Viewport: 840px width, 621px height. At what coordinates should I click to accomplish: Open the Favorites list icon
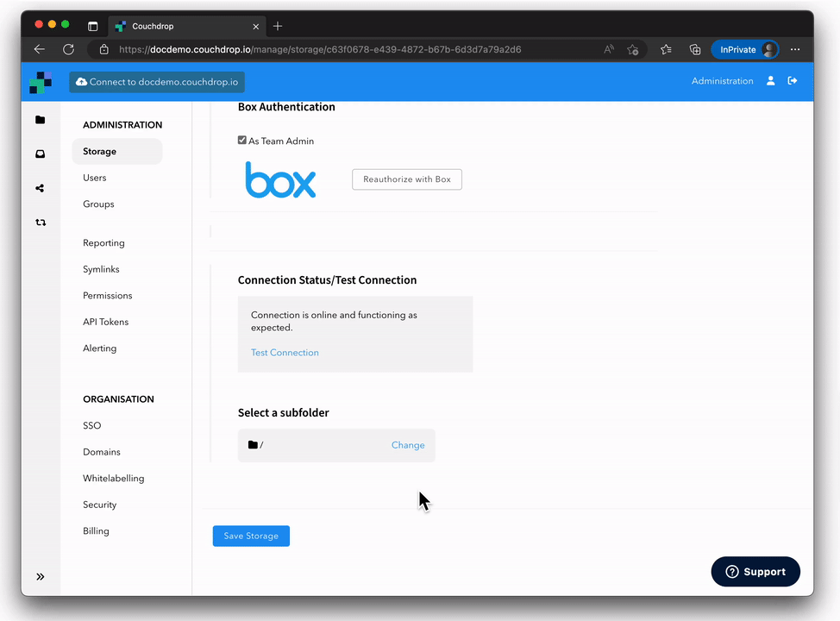point(666,49)
